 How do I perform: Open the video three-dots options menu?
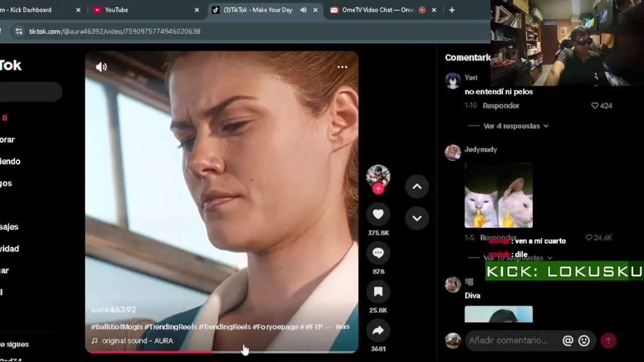[x=342, y=67]
